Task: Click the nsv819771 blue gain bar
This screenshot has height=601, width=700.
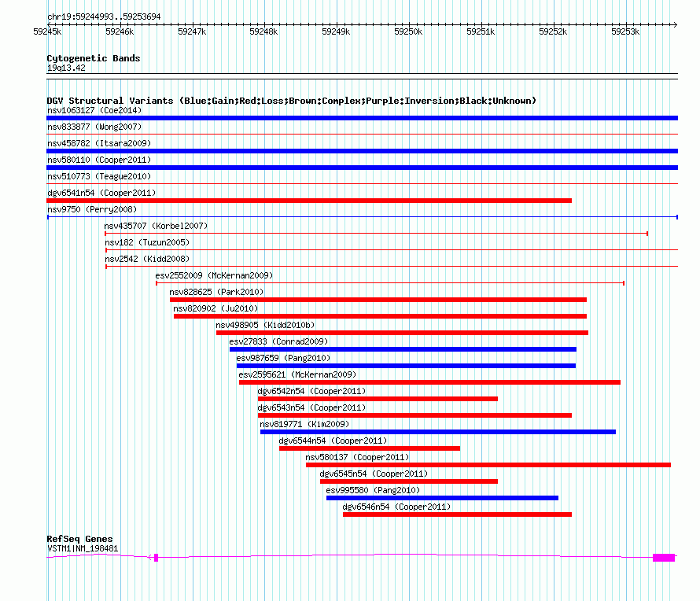Action: 438,432
